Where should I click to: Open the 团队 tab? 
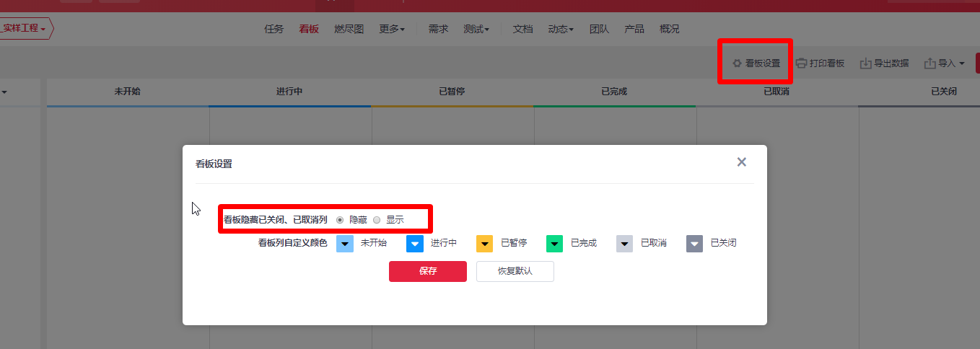[599, 30]
